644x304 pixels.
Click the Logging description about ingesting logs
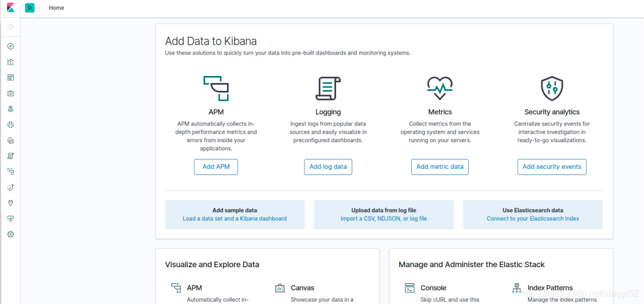tap(328, 132)
